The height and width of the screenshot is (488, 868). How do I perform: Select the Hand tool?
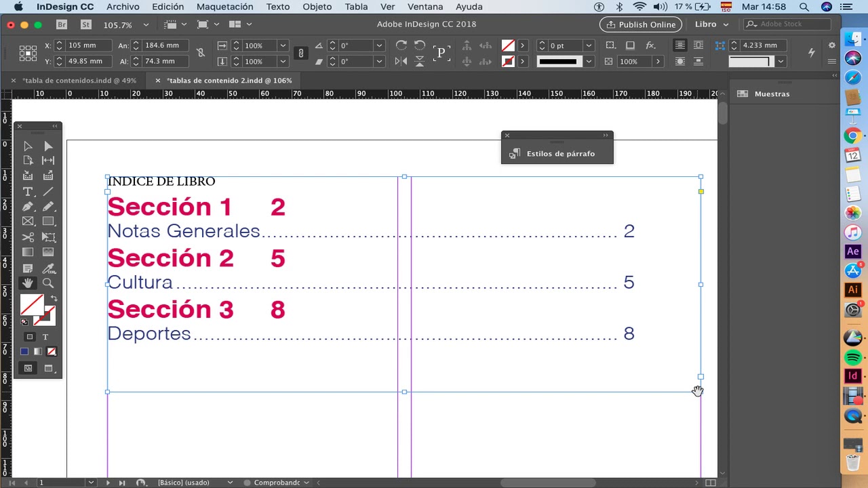pos(28,283)
